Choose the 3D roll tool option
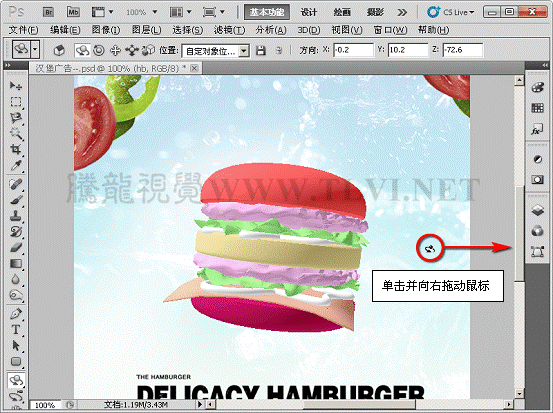Viewport: 553px width, 413px height. tap(99, 50)
